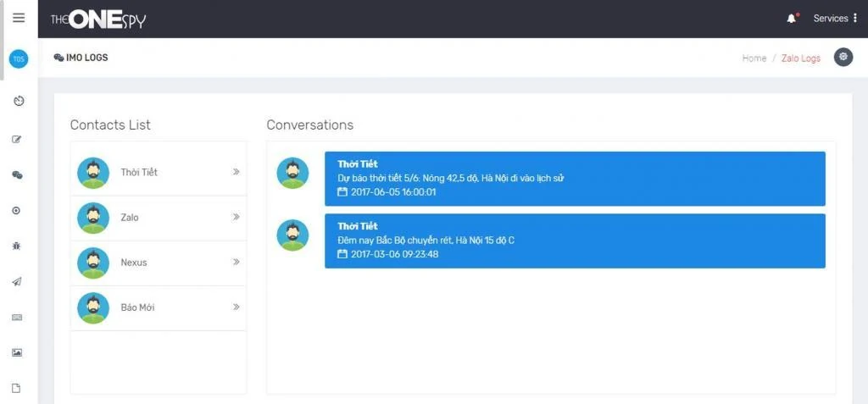Image resolution: width=868 pixels, height=404 pixels.
Task: Open the Services dropdown menu
Action: tap(835, 19)
